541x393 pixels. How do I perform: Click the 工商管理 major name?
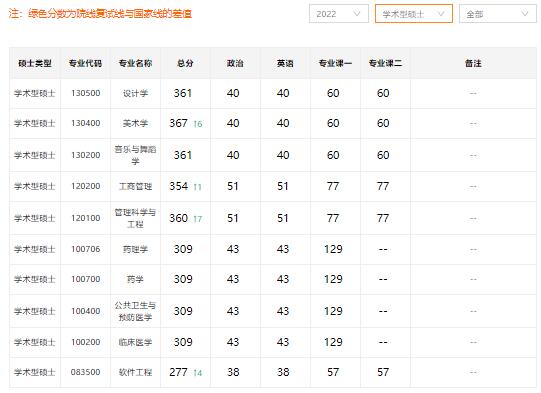coord(135,186)
